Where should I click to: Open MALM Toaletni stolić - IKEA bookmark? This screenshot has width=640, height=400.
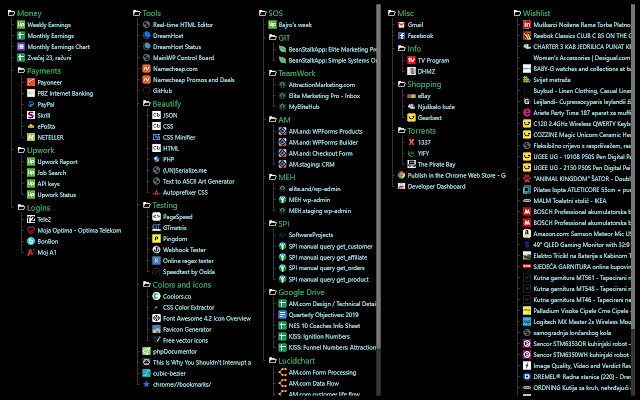(570, 201)
